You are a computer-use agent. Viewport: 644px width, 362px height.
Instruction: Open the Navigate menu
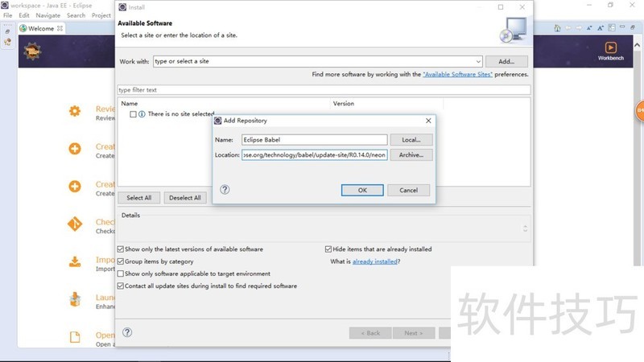click(48, 15)
